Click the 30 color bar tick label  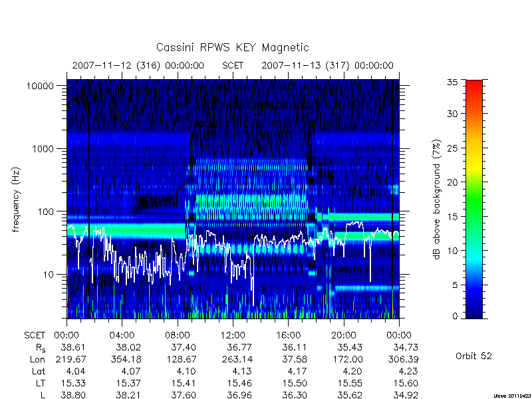[452, 114]
